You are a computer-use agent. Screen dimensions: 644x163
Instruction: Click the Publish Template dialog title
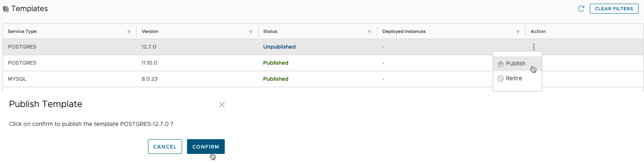[x=46, y=104]
